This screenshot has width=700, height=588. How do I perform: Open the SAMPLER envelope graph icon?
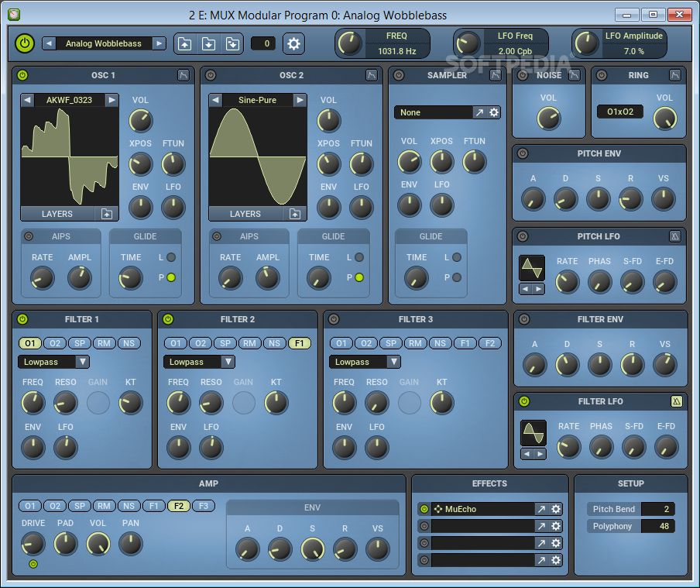tap(495, 75)
